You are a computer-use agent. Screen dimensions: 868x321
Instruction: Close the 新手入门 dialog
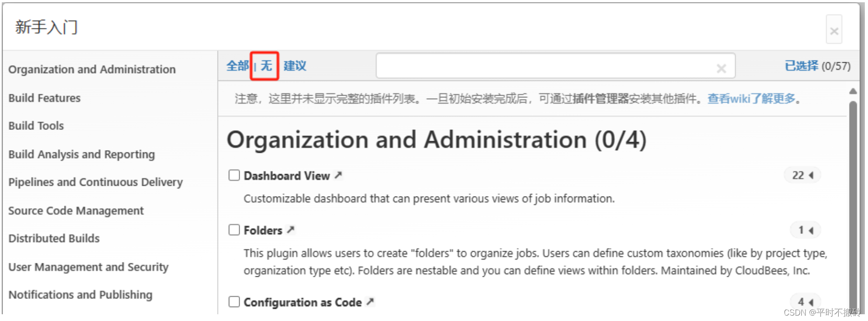click(x=834, y=30)
